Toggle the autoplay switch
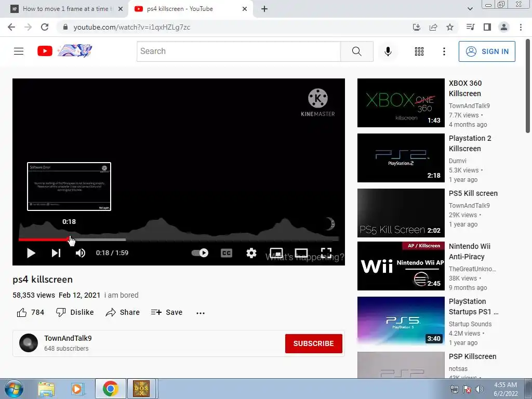Screen dimensions: 532x399 coord(200,253)
